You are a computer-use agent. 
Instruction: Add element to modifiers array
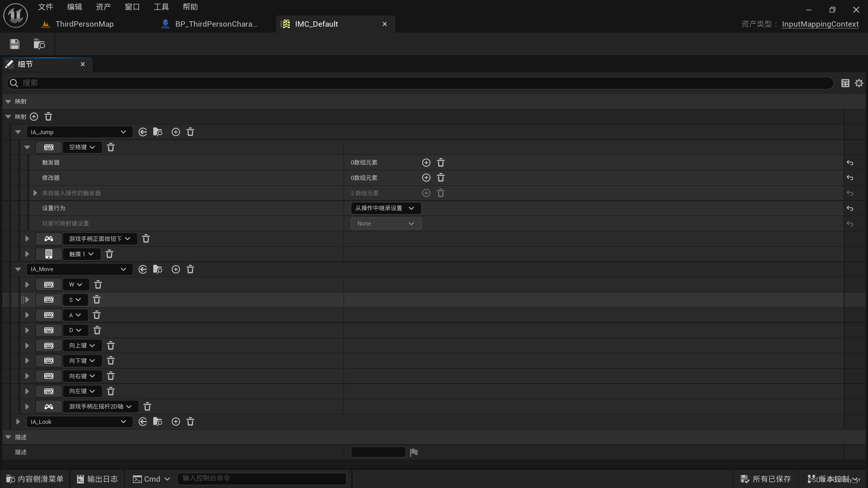point(426,178)
